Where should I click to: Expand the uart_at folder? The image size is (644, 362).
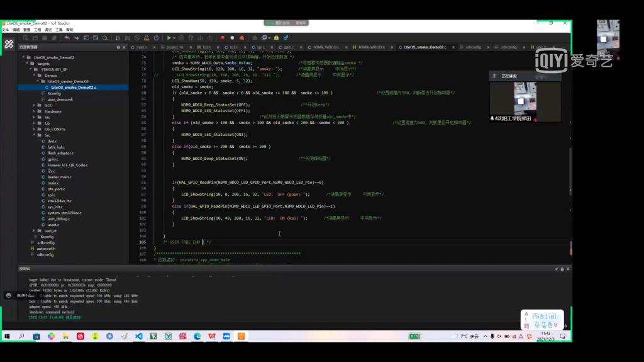(35, 231)
